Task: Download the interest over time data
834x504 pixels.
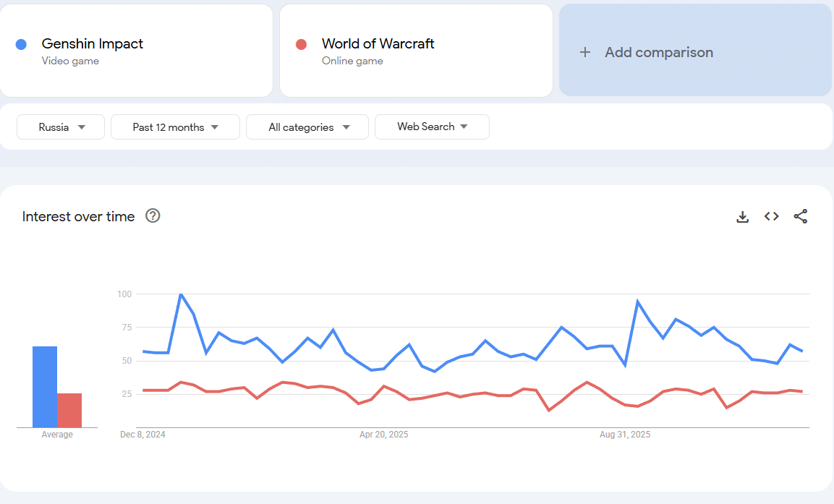Action: coord(742,216)
